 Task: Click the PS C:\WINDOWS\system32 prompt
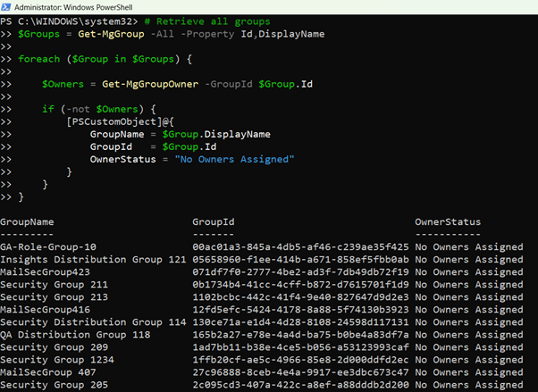pyautogui.click(x=66, y=21)
